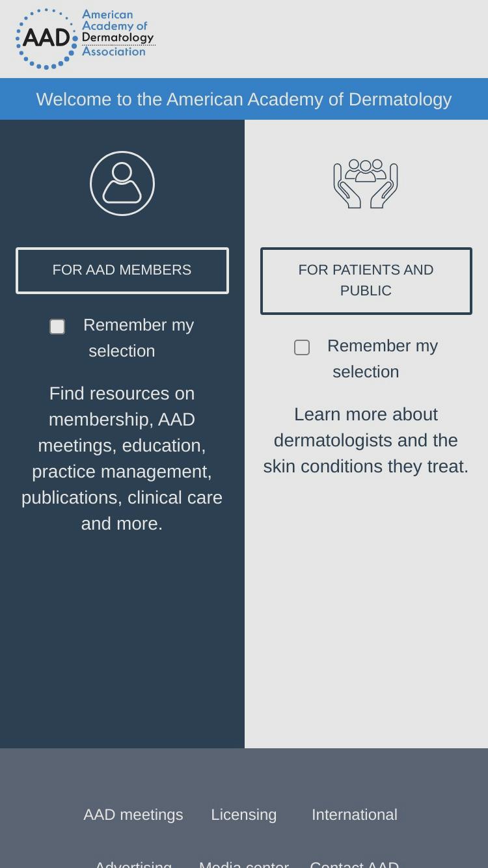Viewport: 488px width, 868px height.
Task: Open the Contact AAD footer link
Action: point(355,863)
